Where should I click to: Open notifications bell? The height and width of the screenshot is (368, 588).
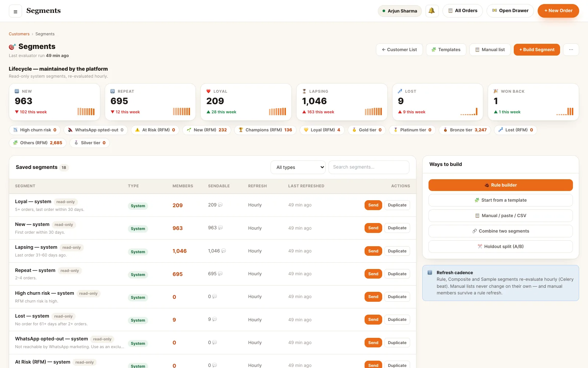432,11
